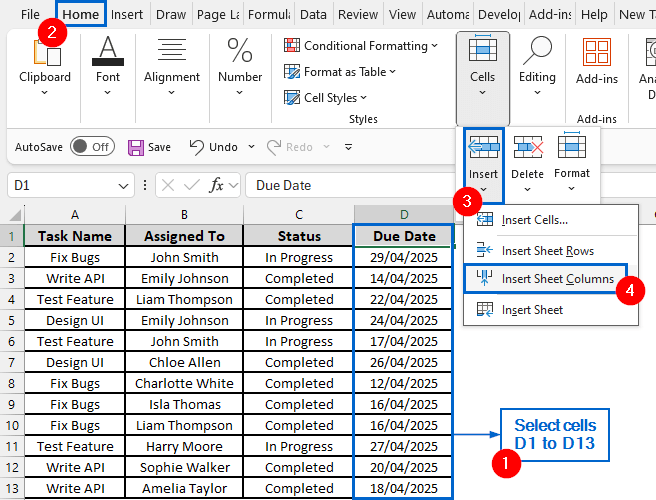Click the Cell Styles icon
The height and width of the screenshot is (500, 656).
click(292, 97)
